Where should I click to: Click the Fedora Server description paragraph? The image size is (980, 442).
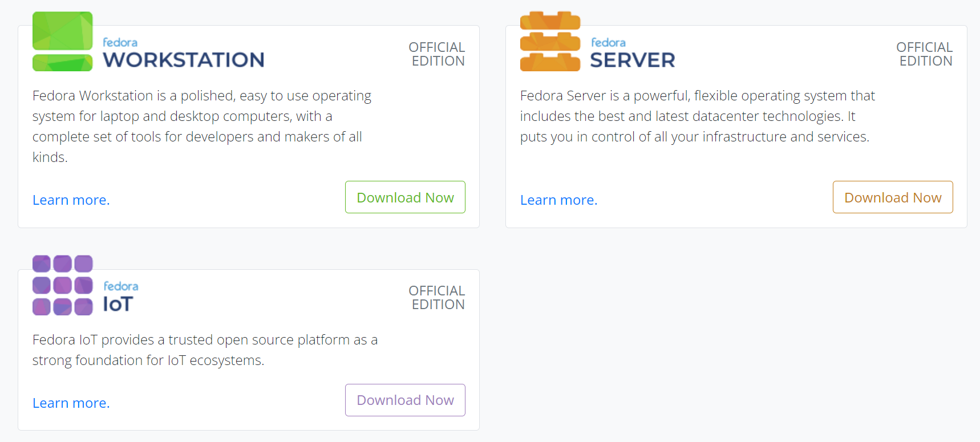tap(698, 116)
